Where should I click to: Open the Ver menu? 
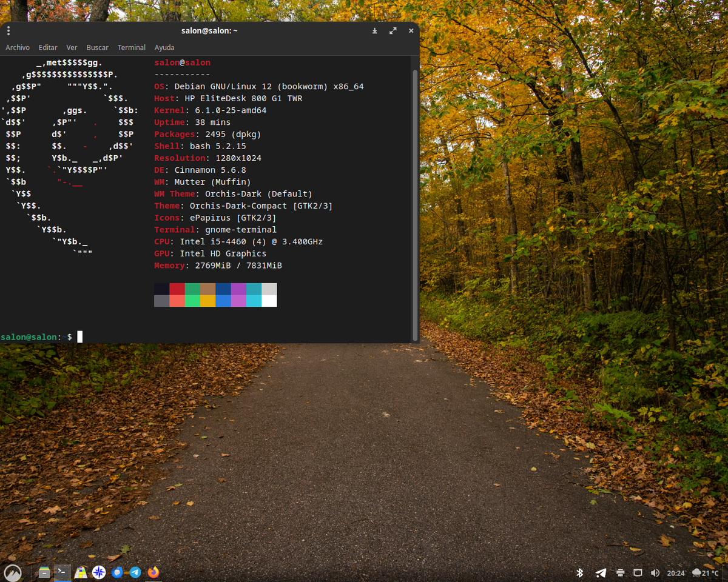pyautogui.click(x=72, y=47)
